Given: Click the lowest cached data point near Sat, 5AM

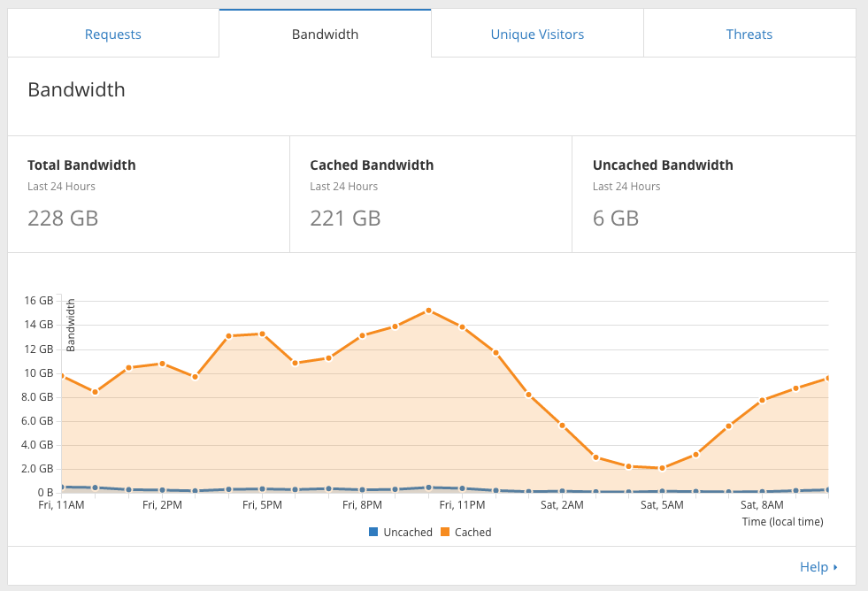Looking at the screenshot, I should pos(661,468).
